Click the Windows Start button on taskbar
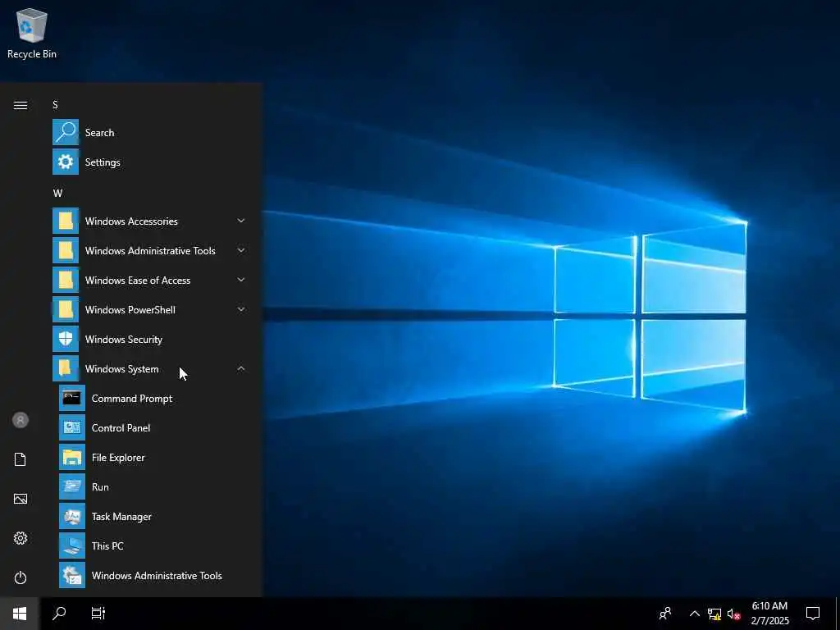 (20, 614)
